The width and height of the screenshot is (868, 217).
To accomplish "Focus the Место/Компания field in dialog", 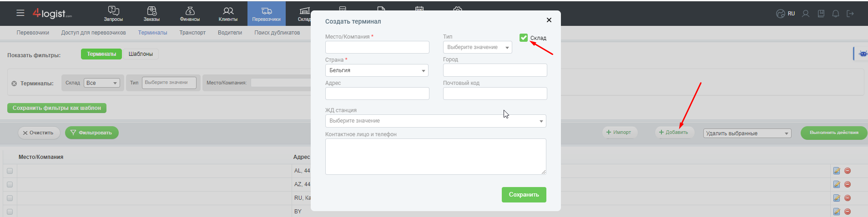I will [377, 47].
